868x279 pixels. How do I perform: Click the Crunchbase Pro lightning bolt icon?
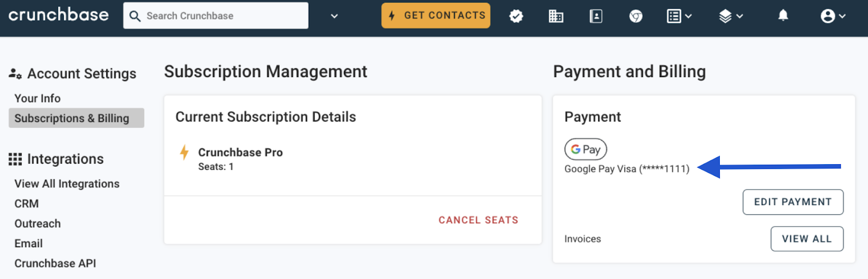pos(184,152)
